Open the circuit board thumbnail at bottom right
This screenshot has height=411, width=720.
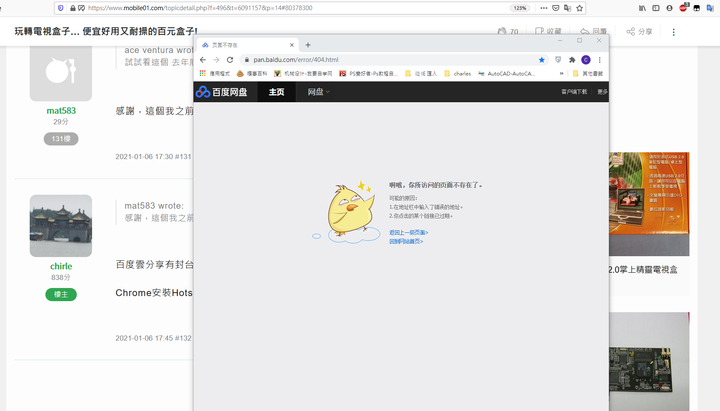click(649, 362)
